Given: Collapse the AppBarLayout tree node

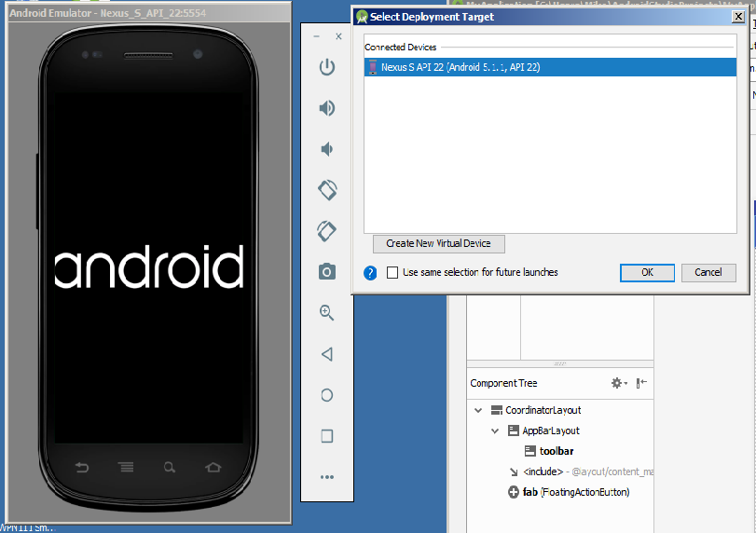Looking at the screenshot, I should point(495,430).
